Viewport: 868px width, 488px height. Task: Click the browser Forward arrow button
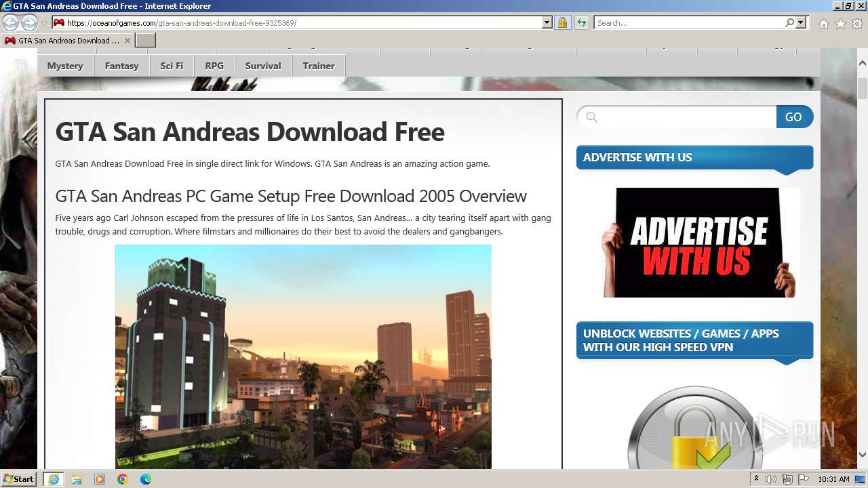29,22
